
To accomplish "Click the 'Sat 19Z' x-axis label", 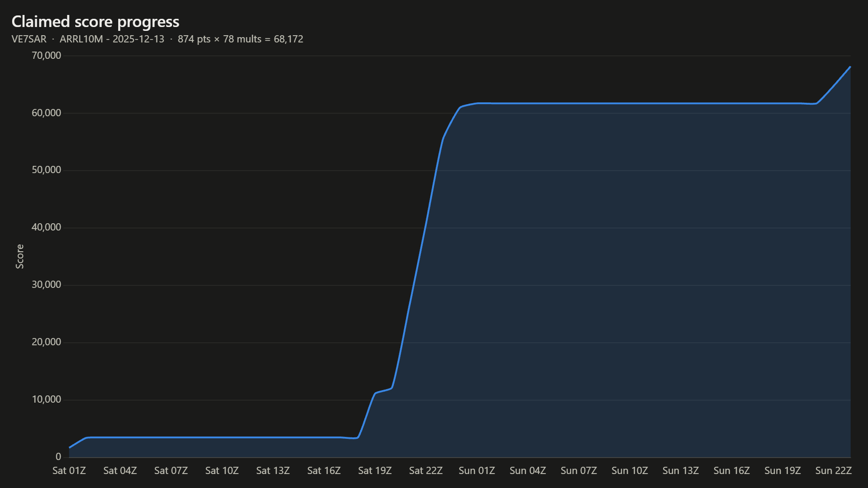I will coord(375,471).
